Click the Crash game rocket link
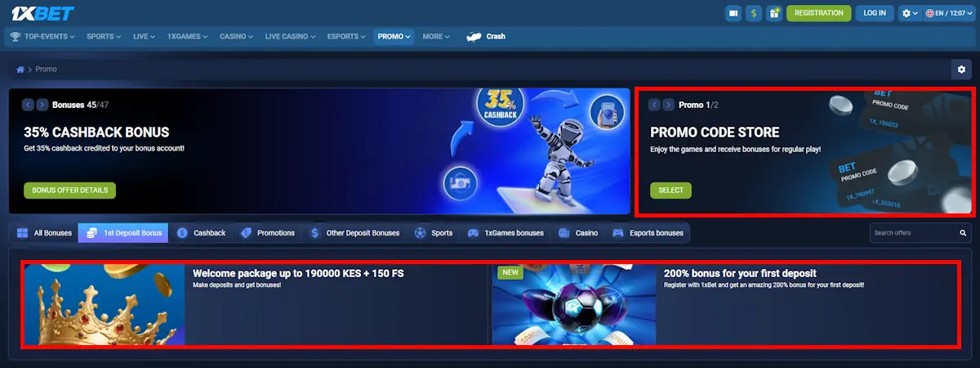980x368 pixels. (486, 37)
